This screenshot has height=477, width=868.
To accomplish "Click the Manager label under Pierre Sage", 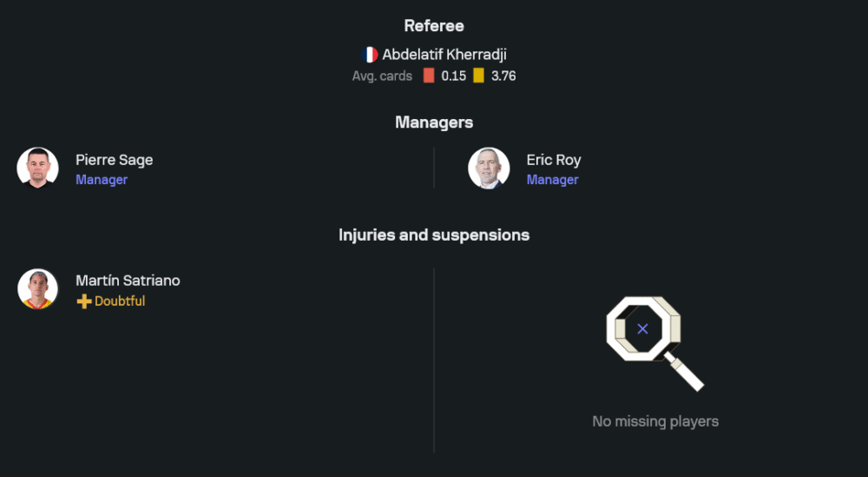I will (102, 180).
